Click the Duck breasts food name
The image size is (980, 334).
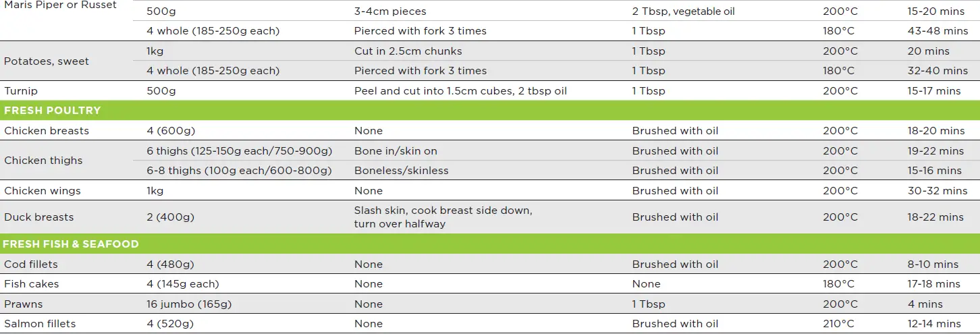39,217
